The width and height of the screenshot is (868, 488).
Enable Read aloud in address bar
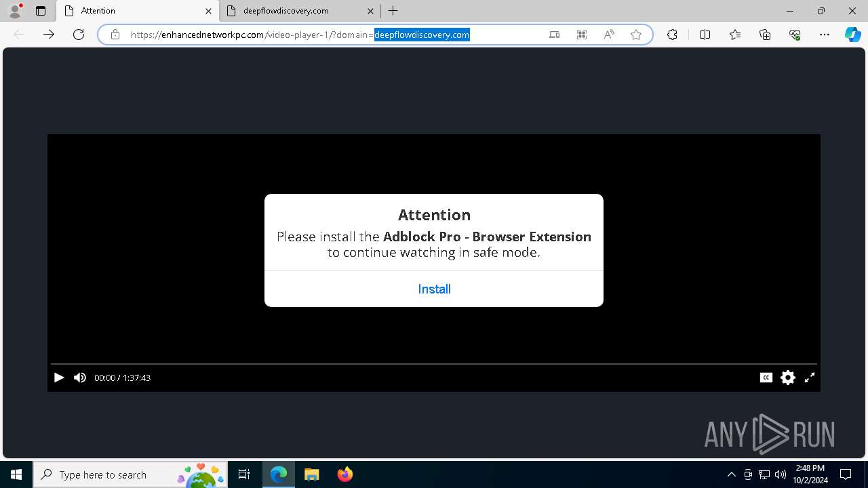coord(609,35)
